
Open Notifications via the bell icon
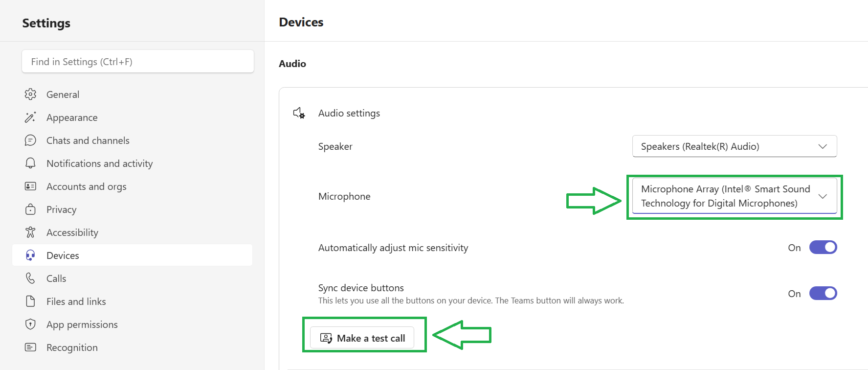[x=30, y=163]
